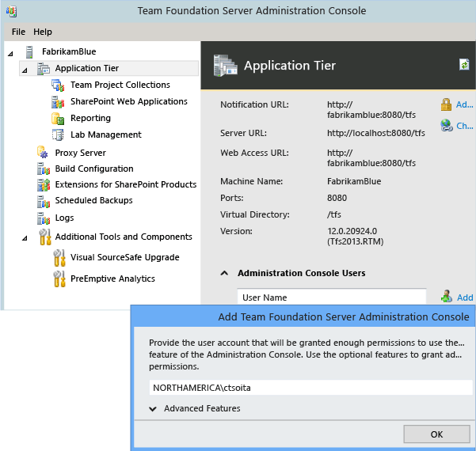Click the Ad... link beside the padlock

tap(464, 104)
